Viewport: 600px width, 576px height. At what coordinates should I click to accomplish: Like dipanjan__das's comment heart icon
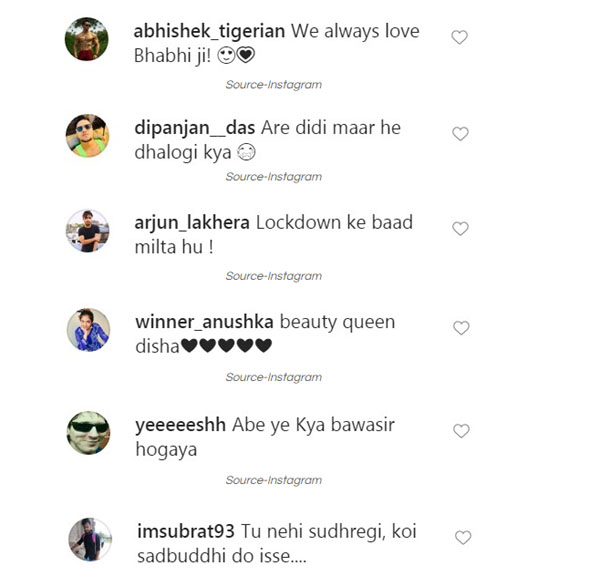pyautogui.click(x=460, y=134)
